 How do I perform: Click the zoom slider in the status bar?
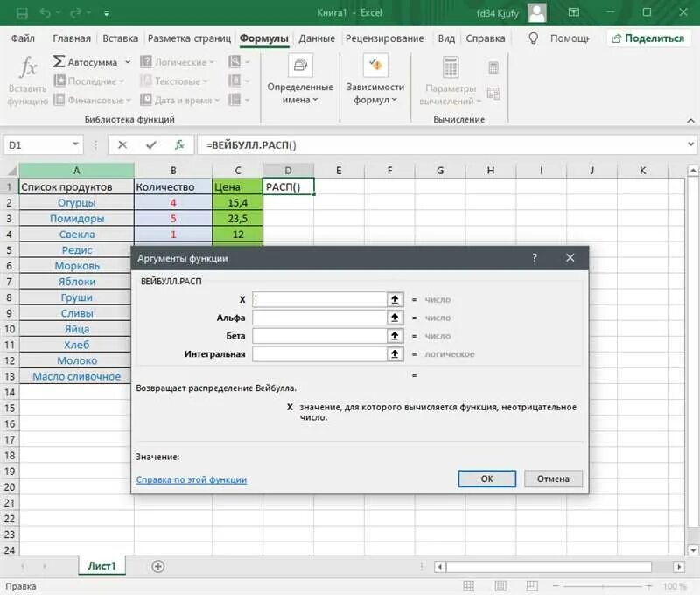[x=603, y=586]
